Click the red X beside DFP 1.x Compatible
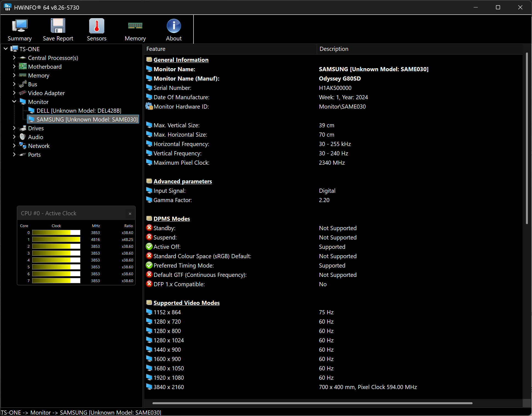 (x=149, y=284)
